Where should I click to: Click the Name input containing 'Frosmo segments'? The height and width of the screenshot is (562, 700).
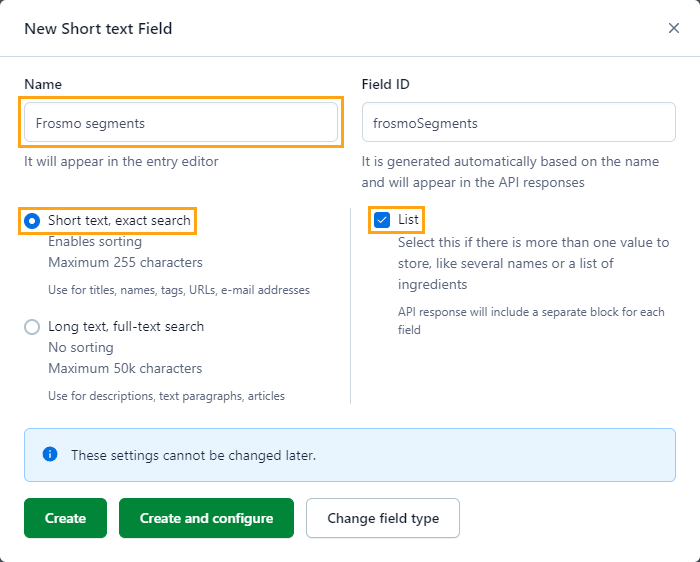point(181,123)
